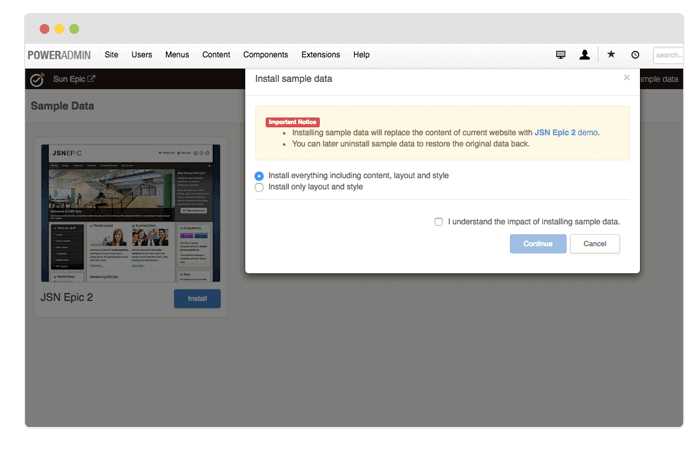This screenshot has height=450, width=700.
Task: Open the clock history icon
Action: point(635,55)
